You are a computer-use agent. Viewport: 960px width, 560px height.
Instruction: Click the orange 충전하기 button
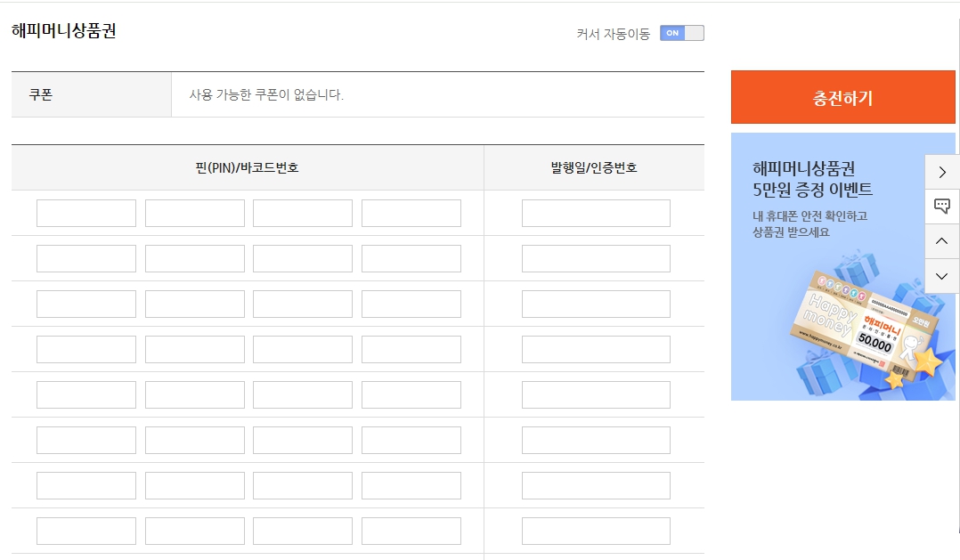pos(842,97)
